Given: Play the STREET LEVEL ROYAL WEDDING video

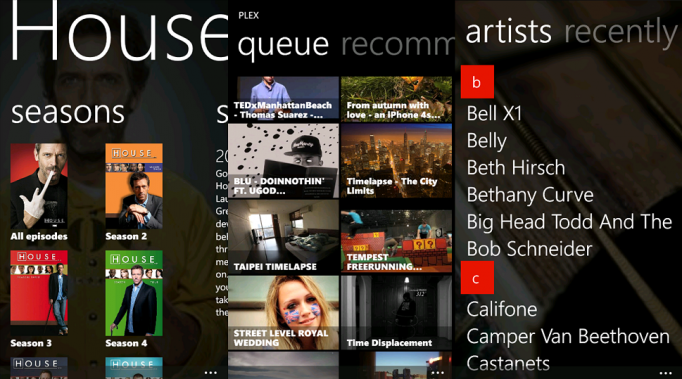Looking at the screenshot, I should click(x=283, y=313).
